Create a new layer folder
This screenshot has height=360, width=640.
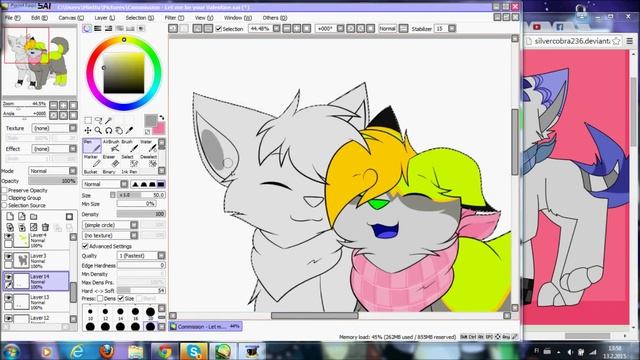[x=34, y=216]
